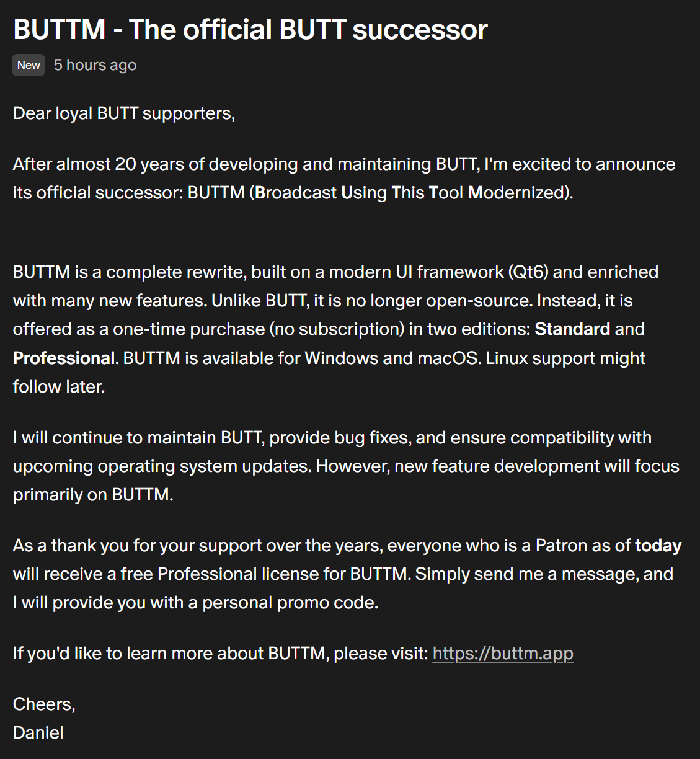This screenshot has width=700, height=759.
Task: Click the "(Qt6)" framework mention
Action: [x=528, y=272]
